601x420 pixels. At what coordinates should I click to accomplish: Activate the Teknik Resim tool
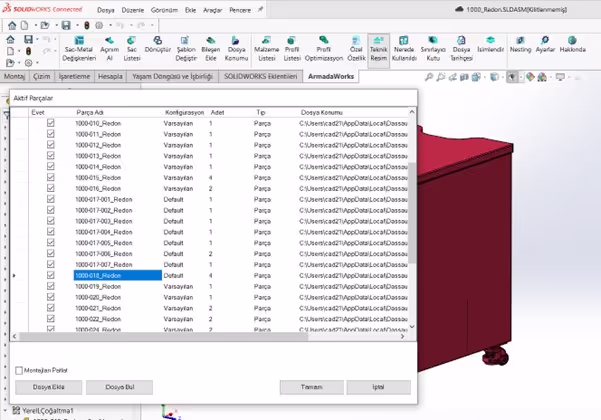click(378, 49)
